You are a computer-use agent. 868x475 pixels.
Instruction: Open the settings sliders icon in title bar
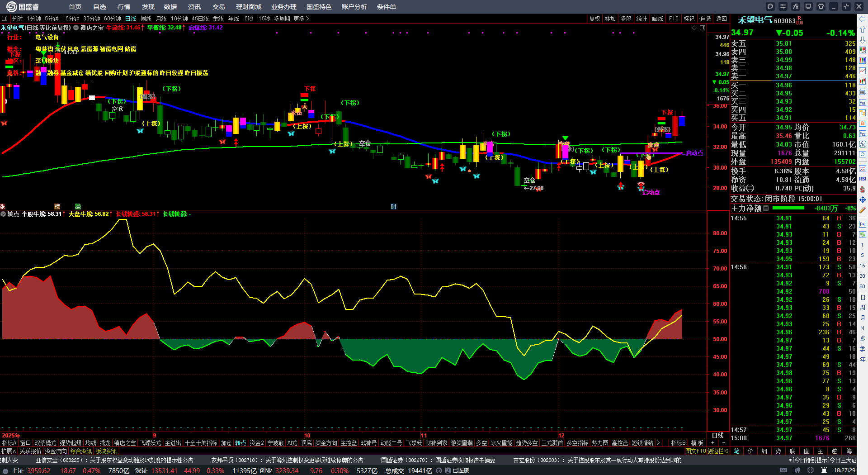[783, 6]
